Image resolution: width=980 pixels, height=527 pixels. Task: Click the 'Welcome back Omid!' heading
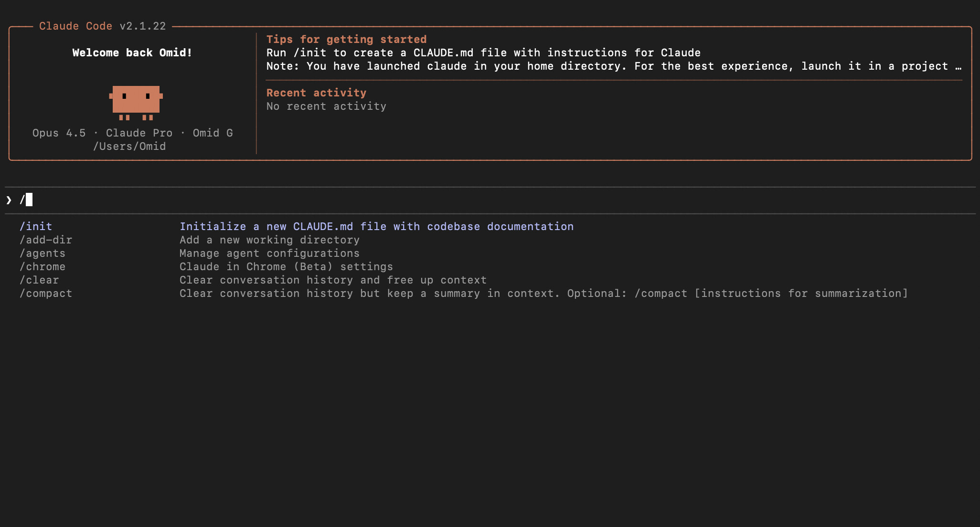[x=132, y=53]
